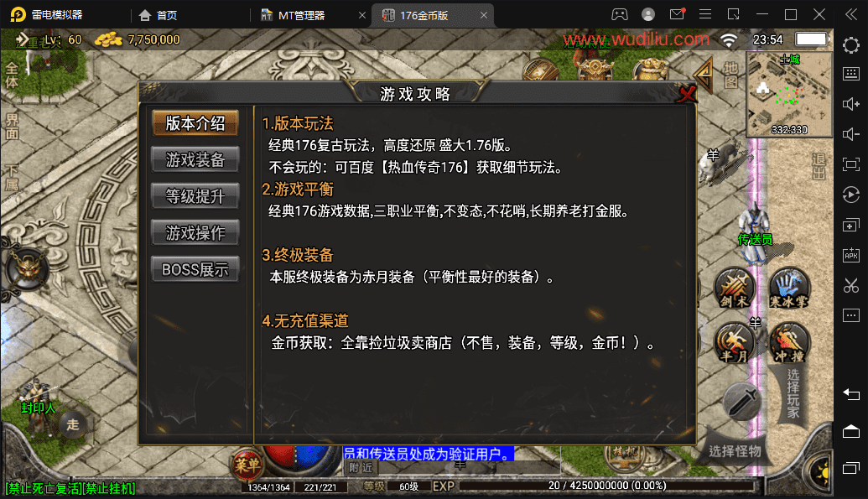
Task: Select the 游戏装备 guide tab
Action: [x=195, y=159]
